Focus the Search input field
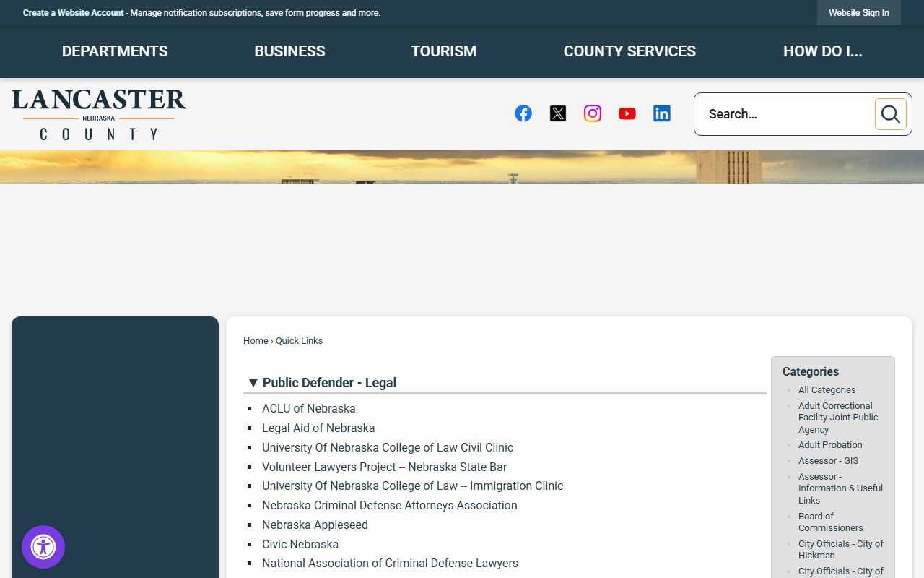924x578 pixels. point(785,114)
